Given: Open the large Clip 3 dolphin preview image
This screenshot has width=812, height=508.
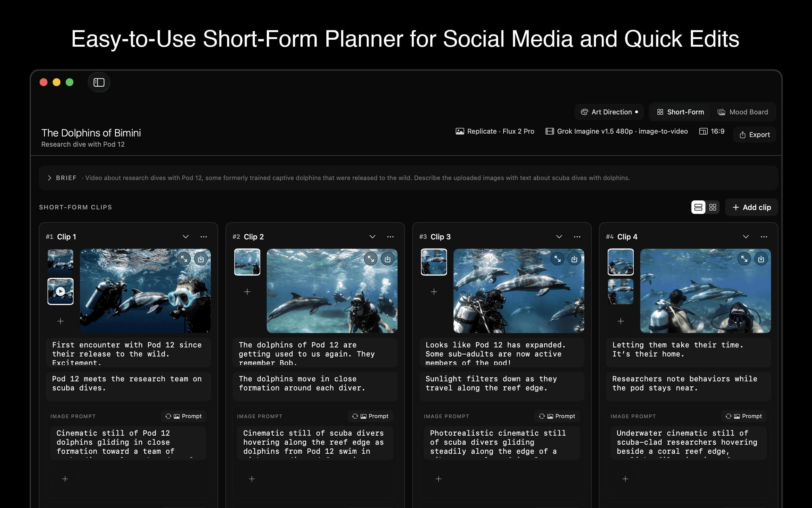Looking at the screenshot, I should (519, 291).
